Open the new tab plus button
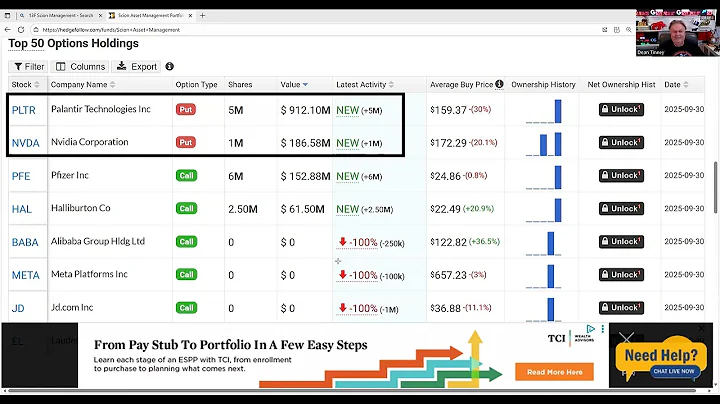720x404 pixels. [202, 15]
